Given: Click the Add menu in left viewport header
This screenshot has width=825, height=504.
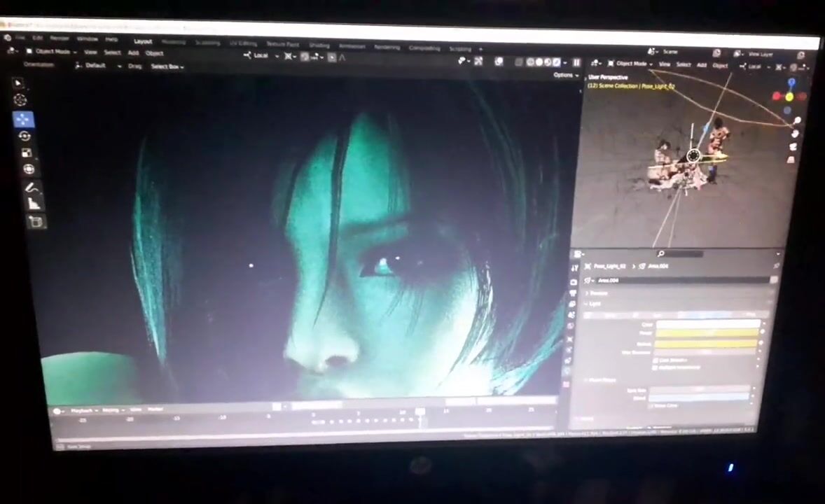Looking at the screenshot, I should pyautogui.click(x=133, y=52).
